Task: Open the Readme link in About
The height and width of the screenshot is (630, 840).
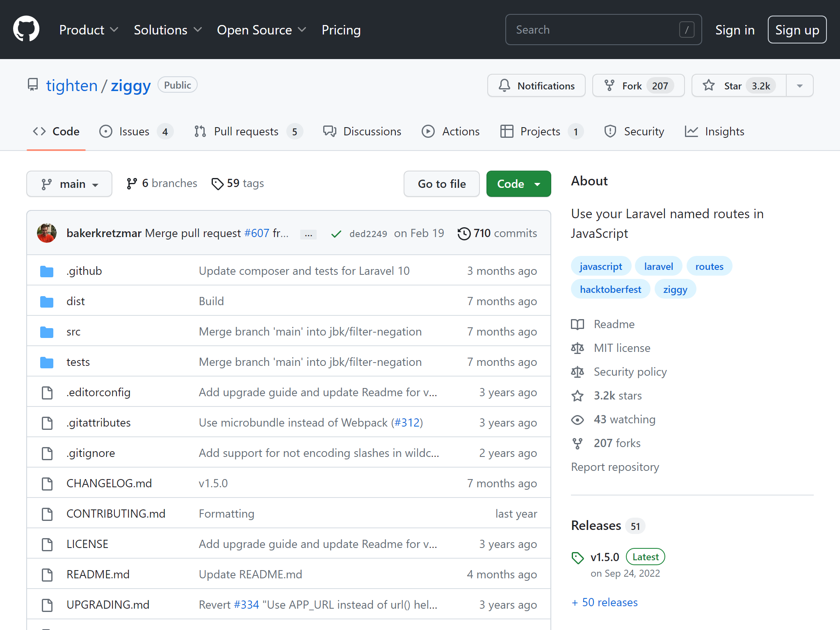Action: click(603, 324)
